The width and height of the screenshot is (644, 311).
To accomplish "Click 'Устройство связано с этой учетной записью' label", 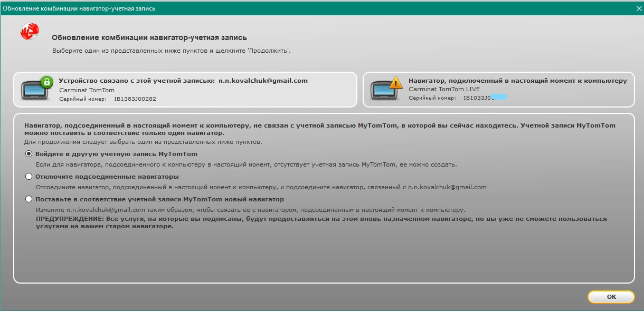I will tap(137, 81).
